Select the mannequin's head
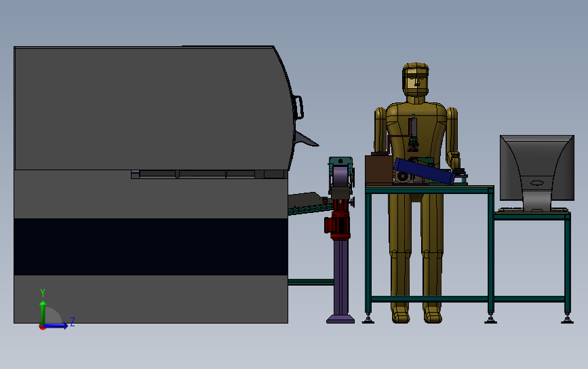The image size is (588, 369). (416, 79)
